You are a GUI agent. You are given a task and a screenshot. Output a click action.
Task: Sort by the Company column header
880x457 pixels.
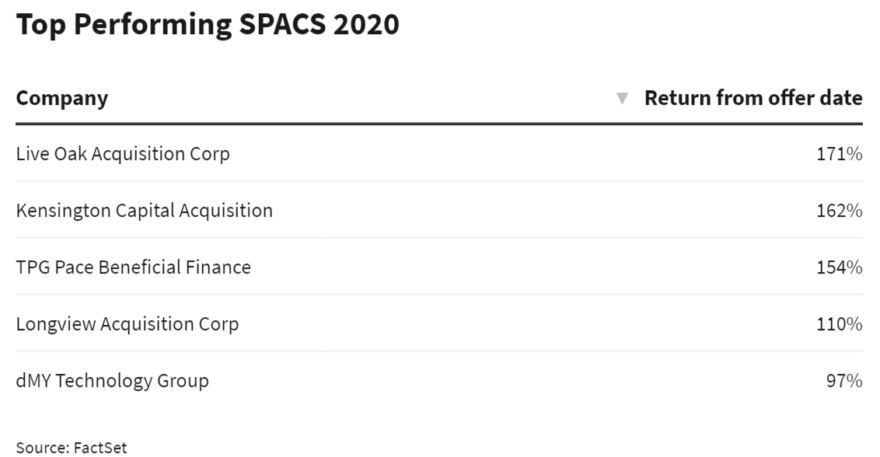[62, 98]
